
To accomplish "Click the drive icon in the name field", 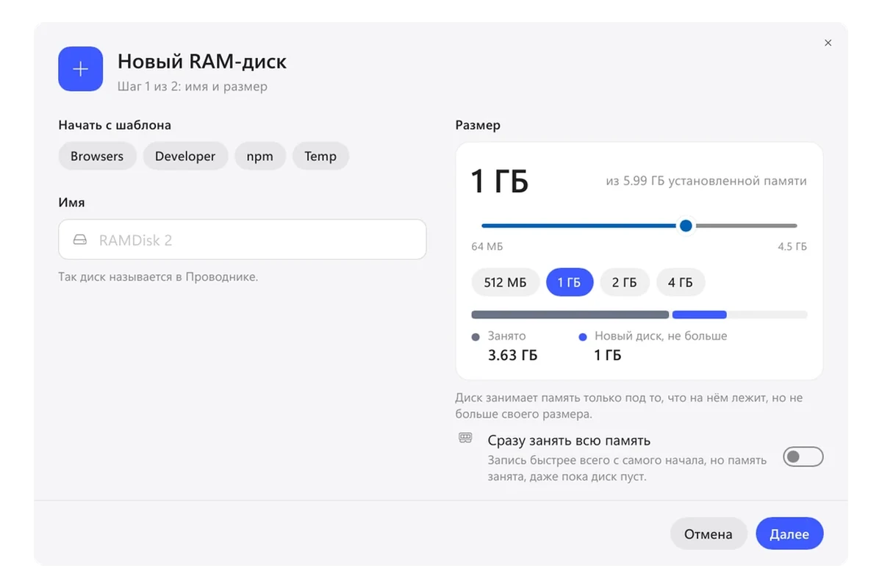I will pos(80,240).
